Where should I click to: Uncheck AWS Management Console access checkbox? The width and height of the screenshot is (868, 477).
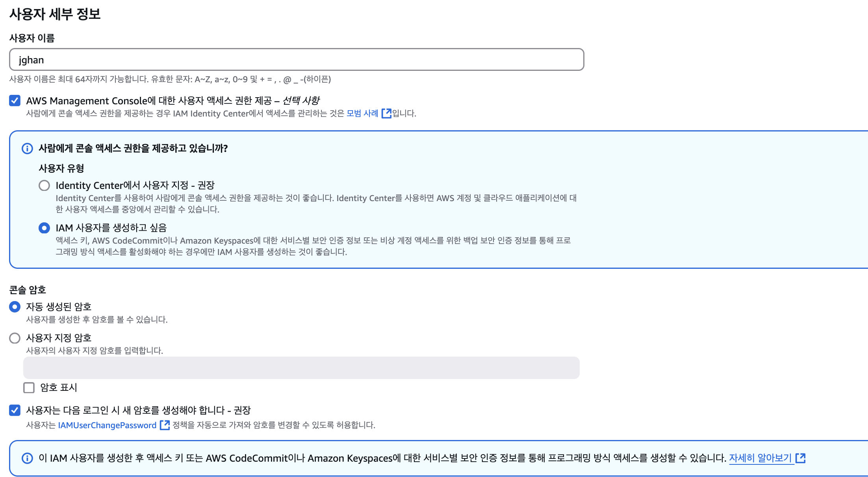coord(15,101)
